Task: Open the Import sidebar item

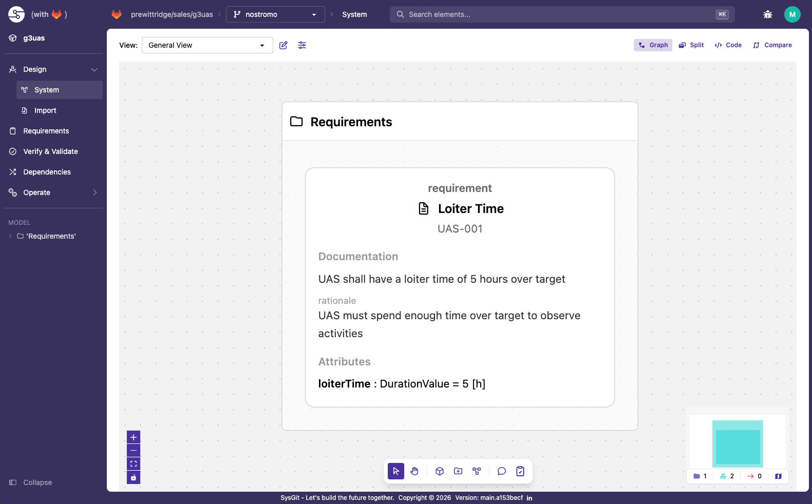Action: [x=60, y=110]
